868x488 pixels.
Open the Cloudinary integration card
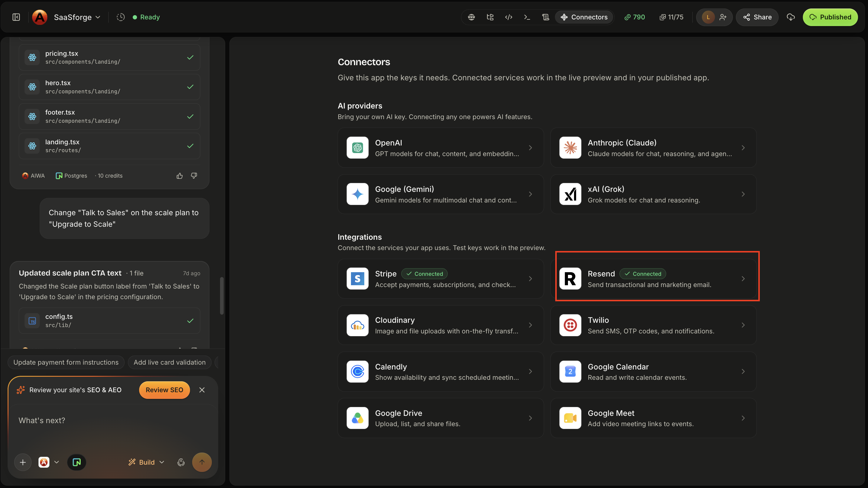[440, 325]
